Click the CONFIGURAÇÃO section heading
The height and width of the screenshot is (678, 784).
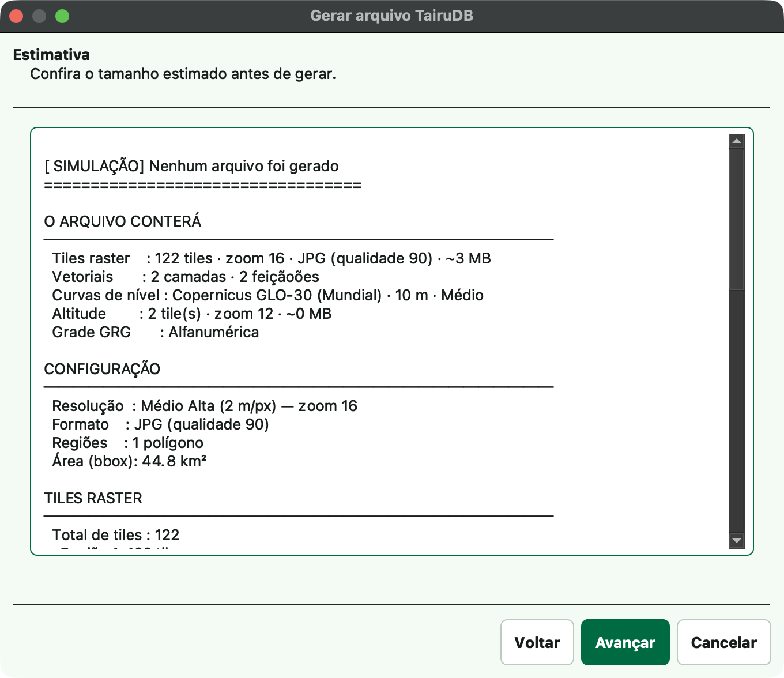tap(103, 369)
